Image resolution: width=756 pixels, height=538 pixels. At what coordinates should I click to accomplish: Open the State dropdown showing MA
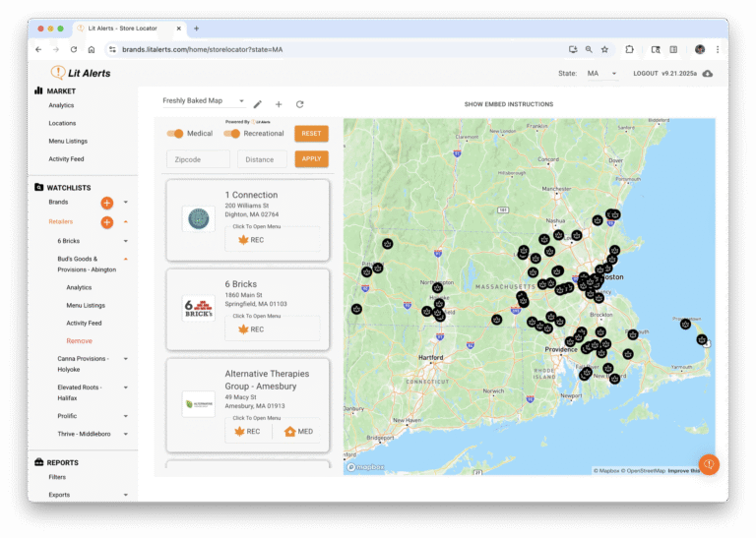point(601,74)
